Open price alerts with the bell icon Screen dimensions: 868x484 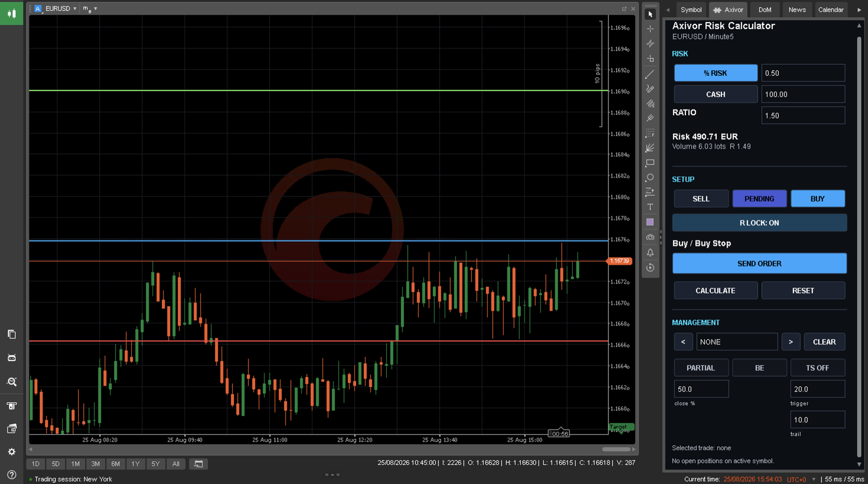click(x=650, y=253)
